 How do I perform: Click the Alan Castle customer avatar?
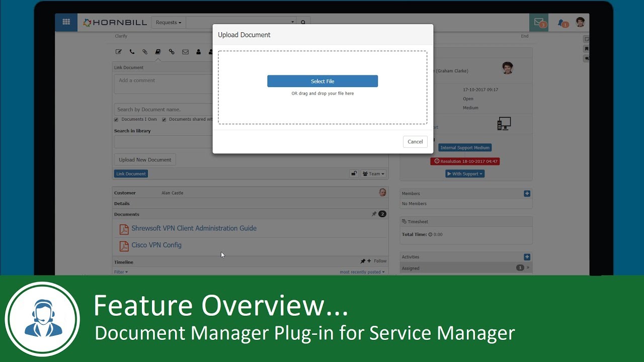point(382,193)
